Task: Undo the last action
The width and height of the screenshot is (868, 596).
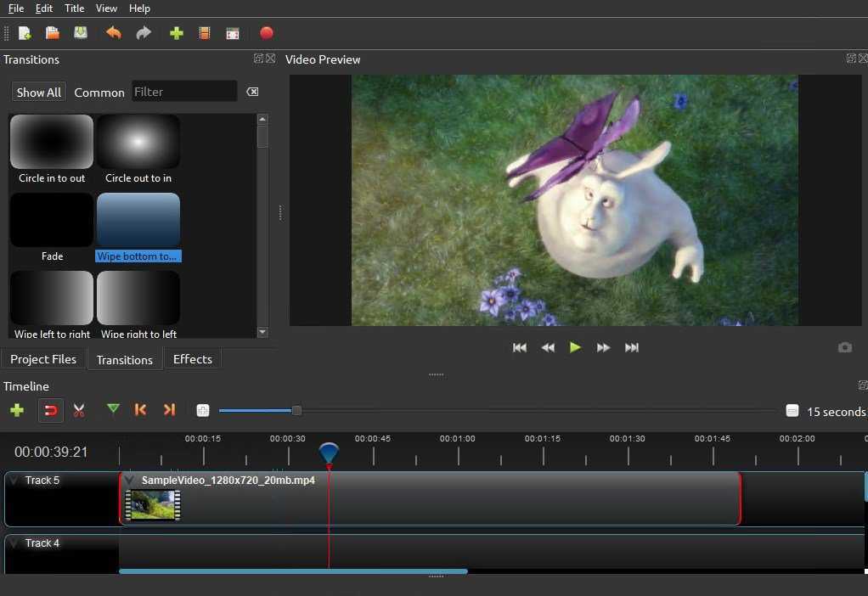Action: 114,33
